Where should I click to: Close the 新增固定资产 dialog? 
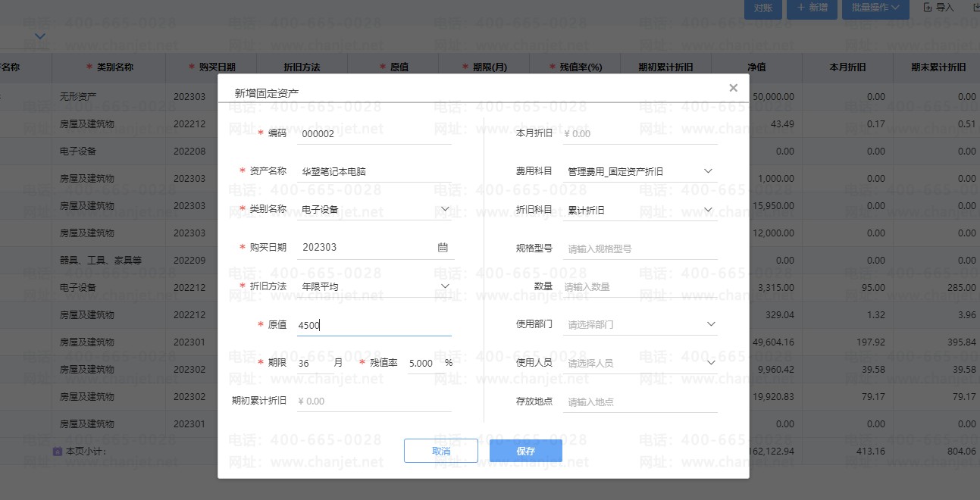coord(733,88)
